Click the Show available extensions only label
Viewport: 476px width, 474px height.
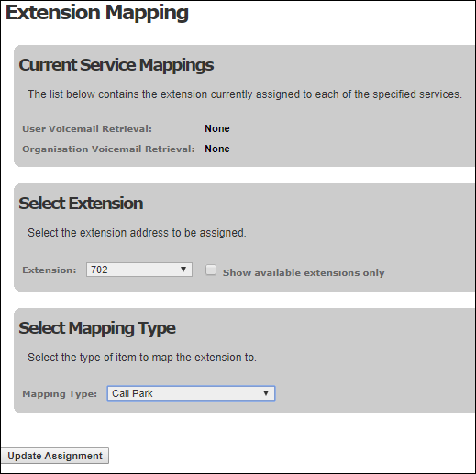(304, 272)
